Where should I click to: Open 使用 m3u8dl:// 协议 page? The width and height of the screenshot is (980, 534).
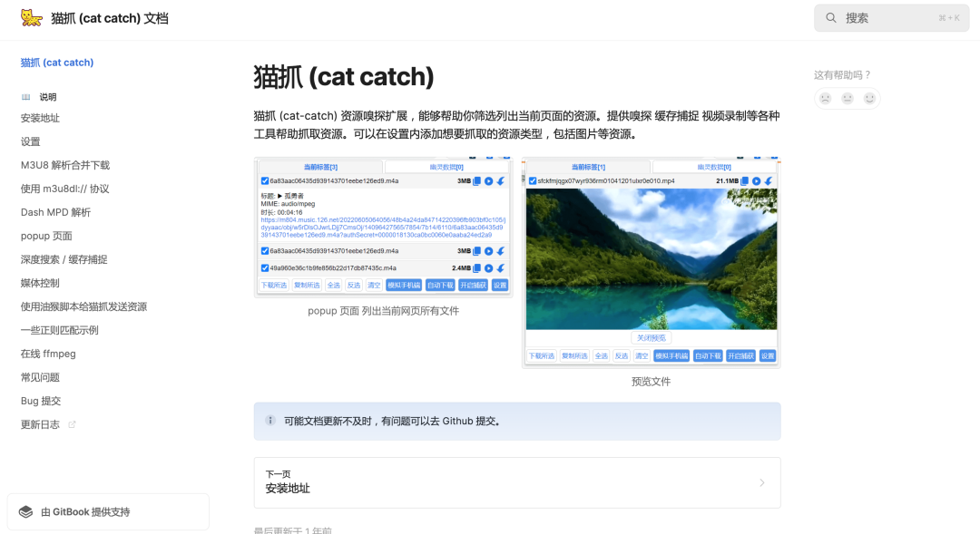65,189
